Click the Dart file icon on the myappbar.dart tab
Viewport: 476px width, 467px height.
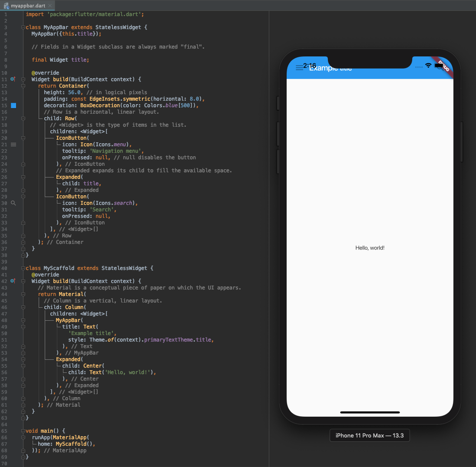pos(6,6)
